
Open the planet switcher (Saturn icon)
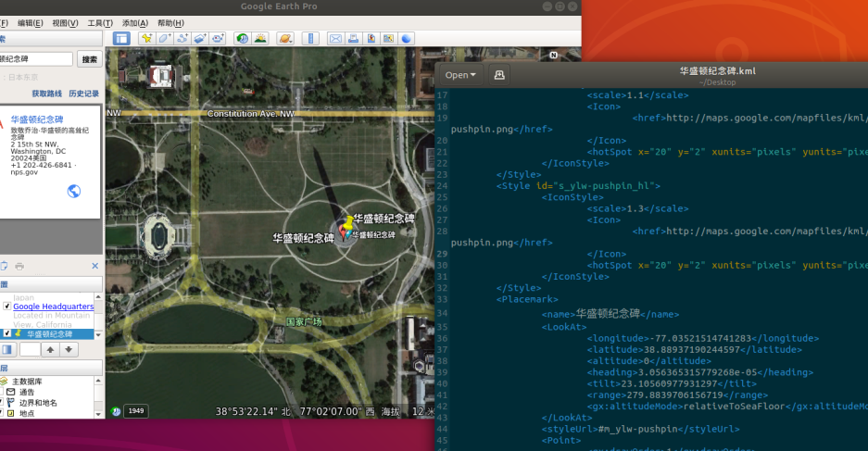[285, 38]
